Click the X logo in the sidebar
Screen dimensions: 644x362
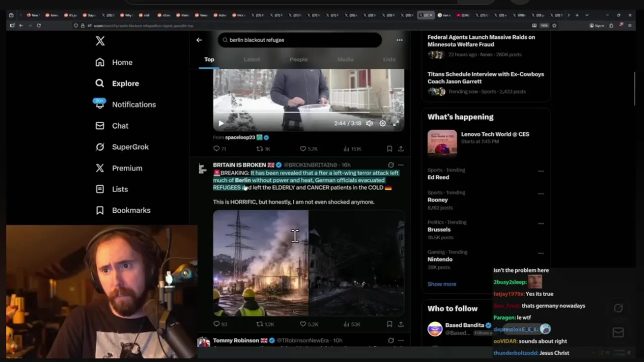click(100, 41)
